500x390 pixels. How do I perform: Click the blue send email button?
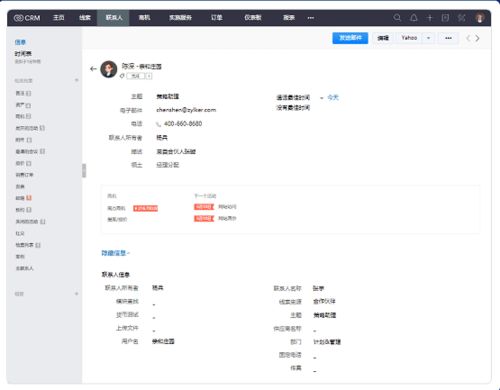tap(350, 38)
